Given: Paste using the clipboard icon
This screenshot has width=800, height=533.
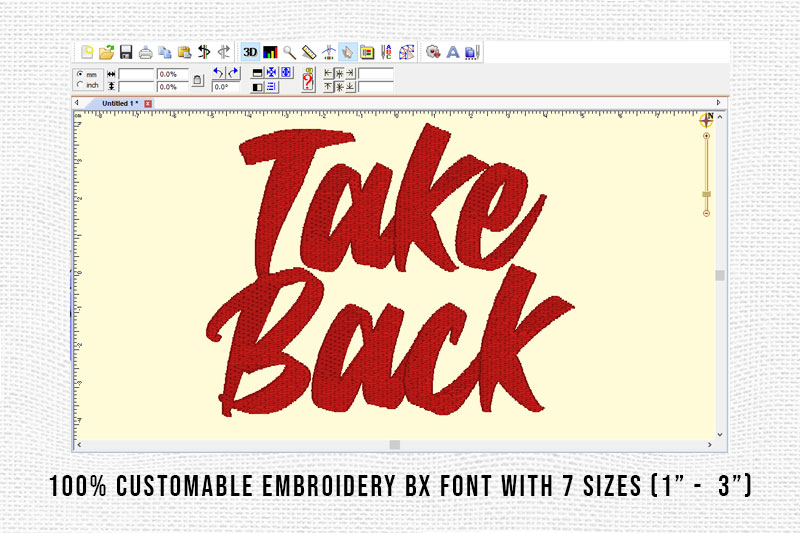Looking at the screenshot, I should click(x=184, y=52).
